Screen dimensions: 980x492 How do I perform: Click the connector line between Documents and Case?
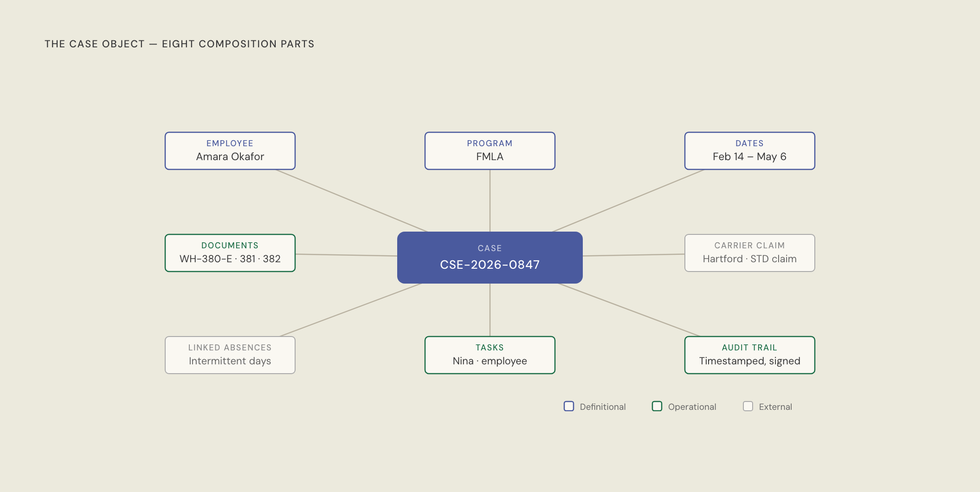click(x=346, y=255)
